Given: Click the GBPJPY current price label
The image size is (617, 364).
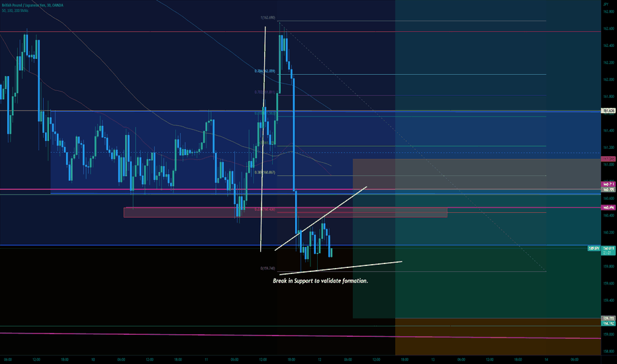Looking at the screenshot, I should click(594, 248).
